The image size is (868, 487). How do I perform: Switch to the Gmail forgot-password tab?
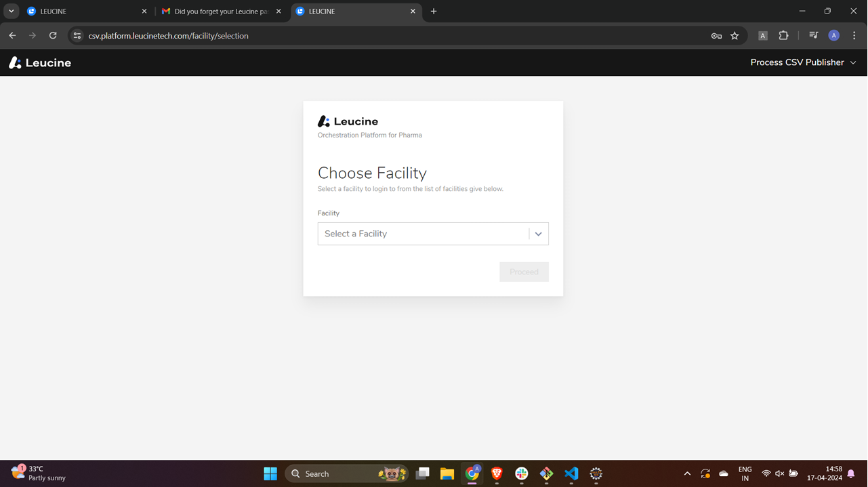[x=222, y=12]
